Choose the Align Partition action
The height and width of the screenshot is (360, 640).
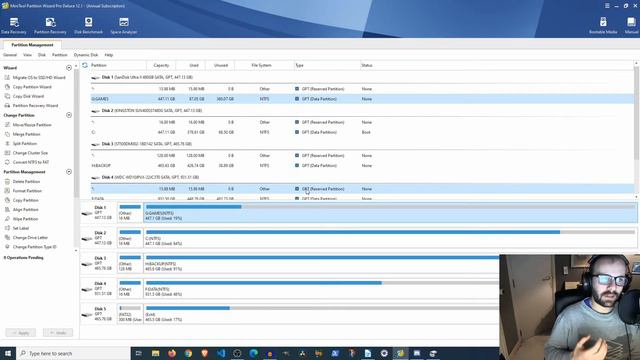click(22, 210)
